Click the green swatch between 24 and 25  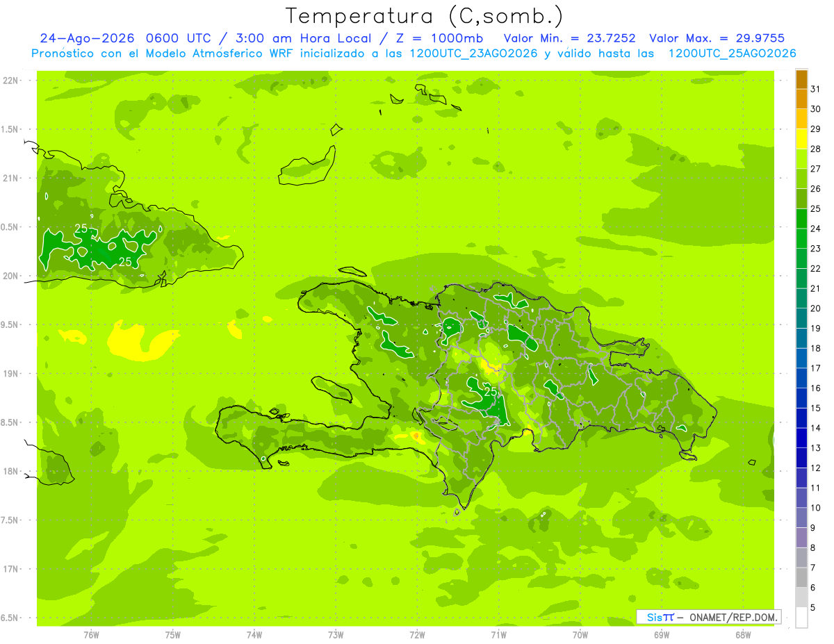pos(801,219)
